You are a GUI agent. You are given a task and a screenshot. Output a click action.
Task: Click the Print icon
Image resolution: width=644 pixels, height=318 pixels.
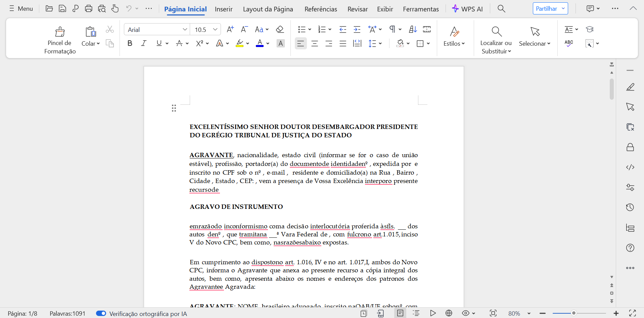(x=89, y=9)
